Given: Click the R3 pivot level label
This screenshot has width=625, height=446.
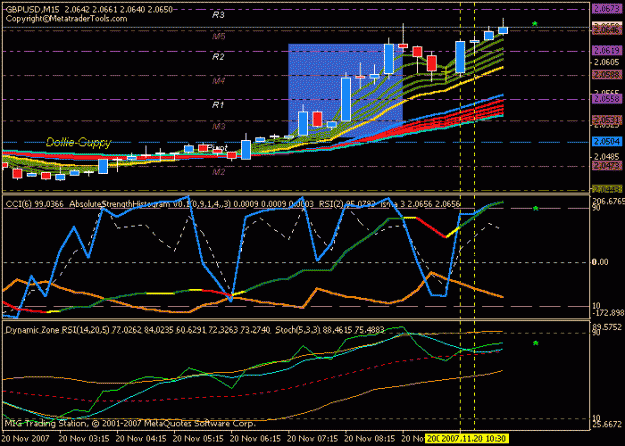Looking at the screenshot, I should click(x=218, y=15).
